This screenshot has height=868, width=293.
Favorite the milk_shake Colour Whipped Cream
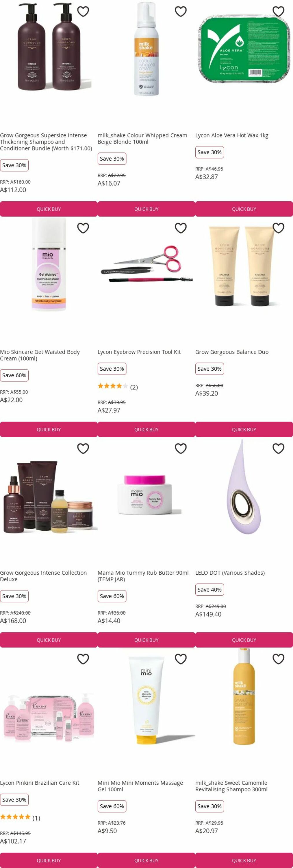tap(181, 12)
